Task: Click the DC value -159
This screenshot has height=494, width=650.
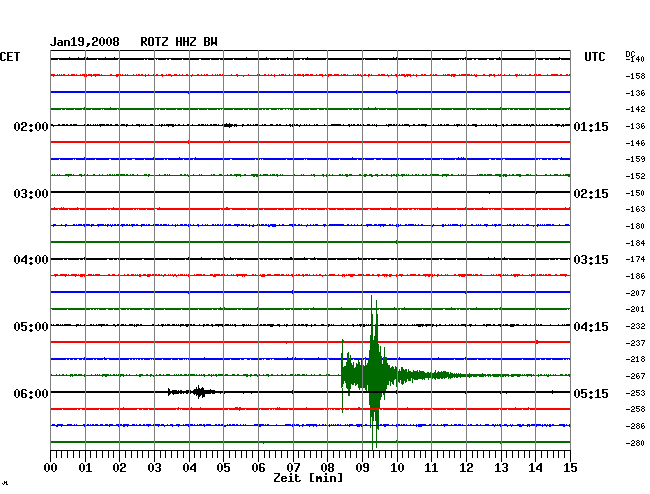Action: [x=635, y=159]
